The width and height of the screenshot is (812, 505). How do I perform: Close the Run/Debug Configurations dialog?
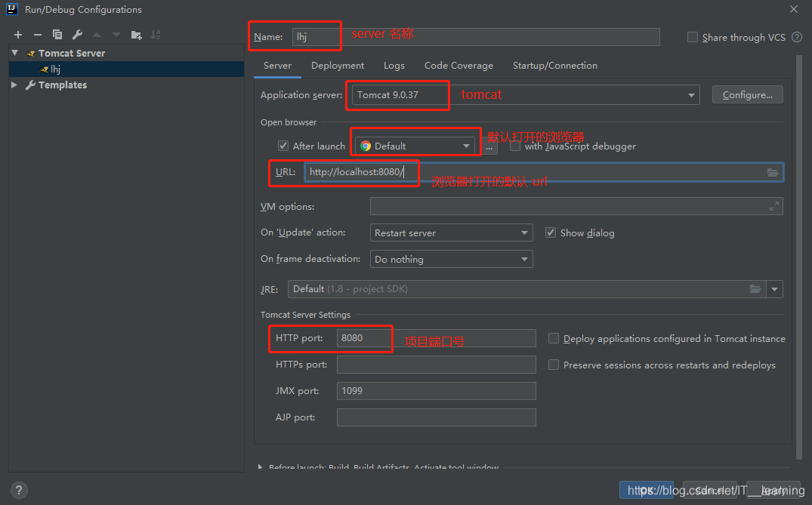(794, 9)
